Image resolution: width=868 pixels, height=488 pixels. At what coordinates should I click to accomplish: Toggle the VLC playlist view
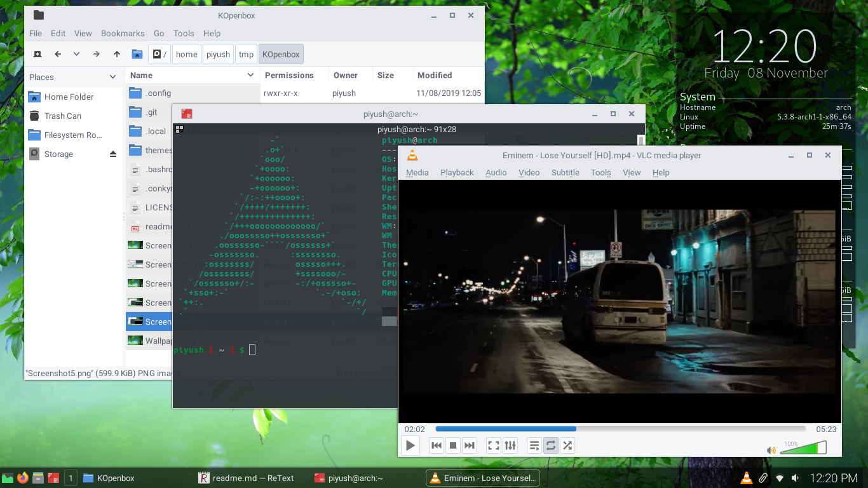click(534, 445)
